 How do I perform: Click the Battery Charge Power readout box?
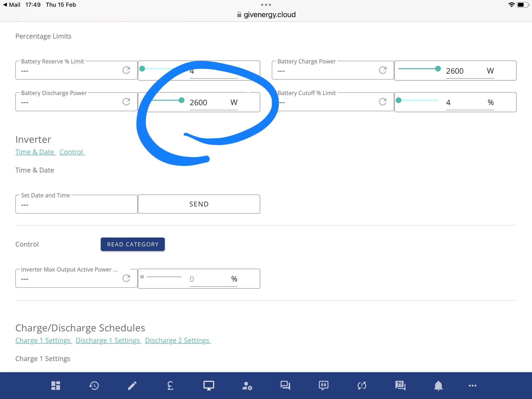[x=333, y=70]
